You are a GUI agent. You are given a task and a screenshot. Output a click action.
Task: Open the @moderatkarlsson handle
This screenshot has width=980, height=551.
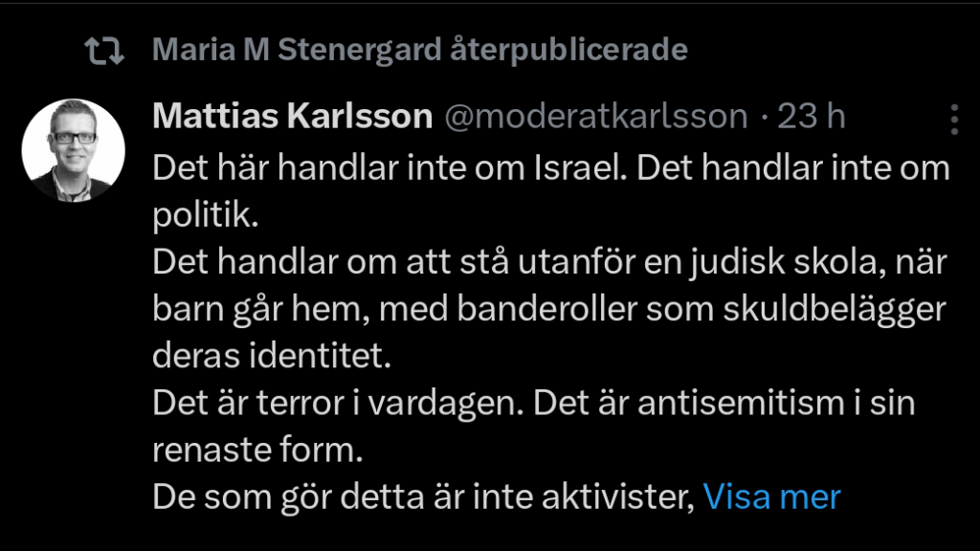594,117
